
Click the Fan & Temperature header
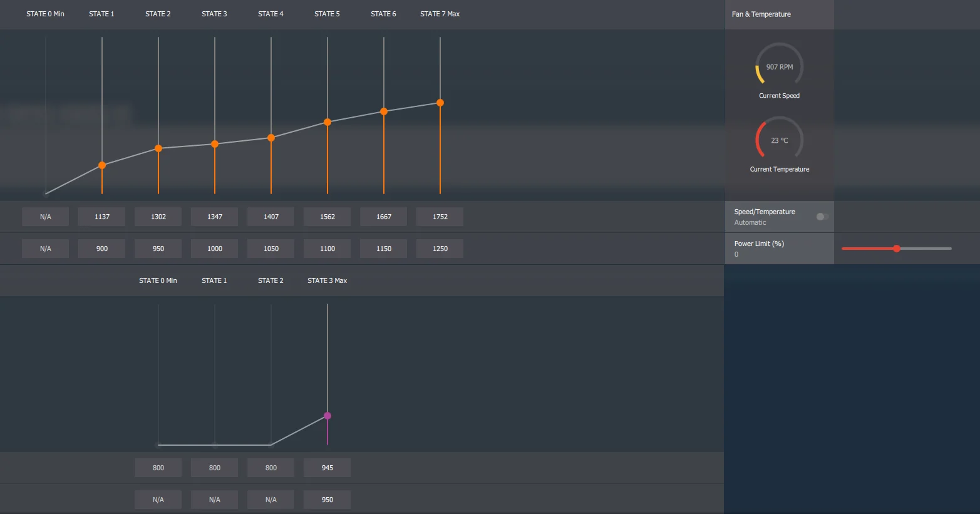761,14
